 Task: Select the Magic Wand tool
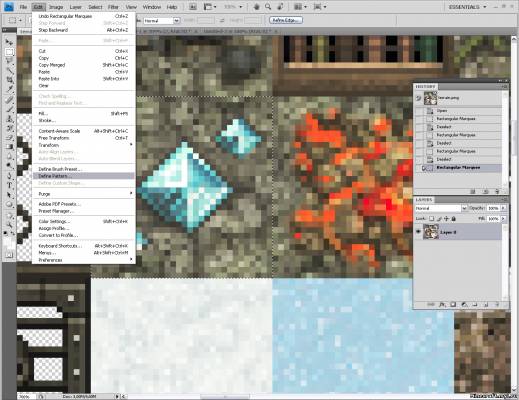coord(9,70)
